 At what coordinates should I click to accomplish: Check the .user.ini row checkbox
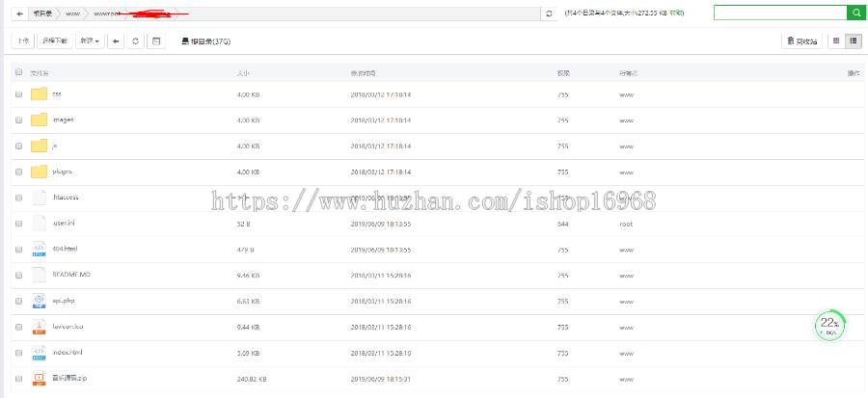[19, 224]
